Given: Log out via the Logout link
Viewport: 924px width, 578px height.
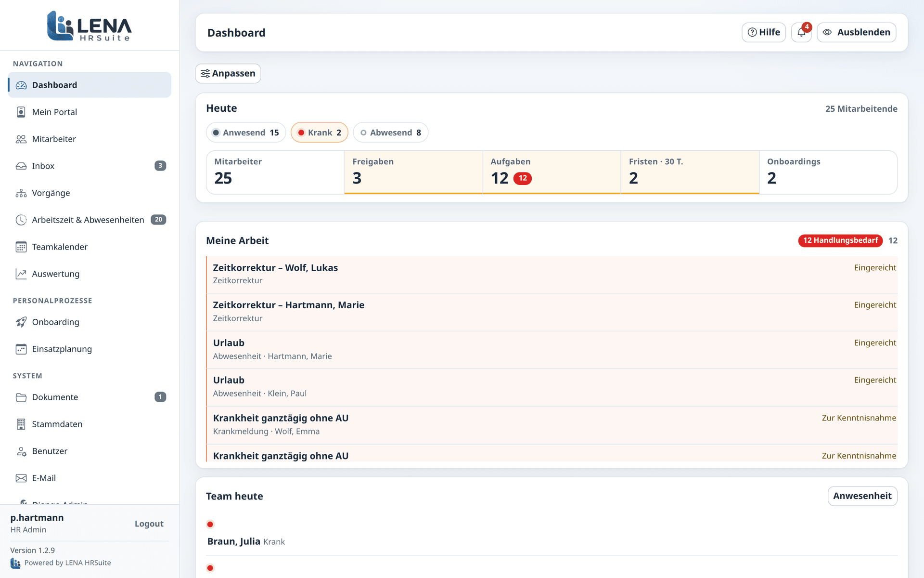Looking at the screenshot, I should [x=149, y=524].
